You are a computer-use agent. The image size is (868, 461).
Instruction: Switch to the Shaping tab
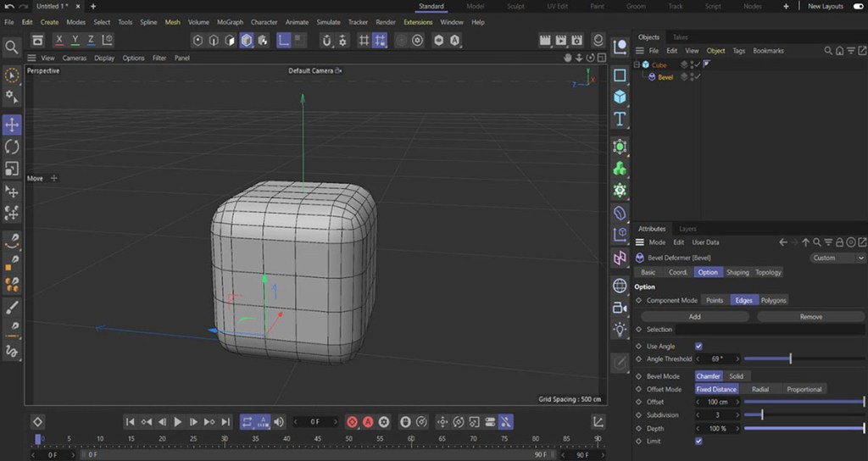click(x=737, y=272)
